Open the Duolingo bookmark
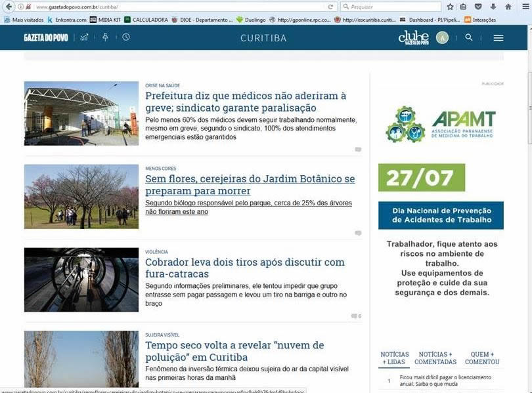 [x=250, y=20]
